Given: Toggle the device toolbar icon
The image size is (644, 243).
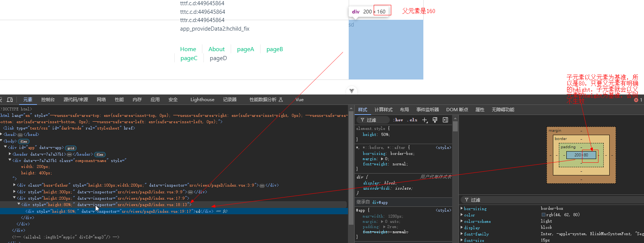Looking at the screenshot, I should tap(10, 100).
